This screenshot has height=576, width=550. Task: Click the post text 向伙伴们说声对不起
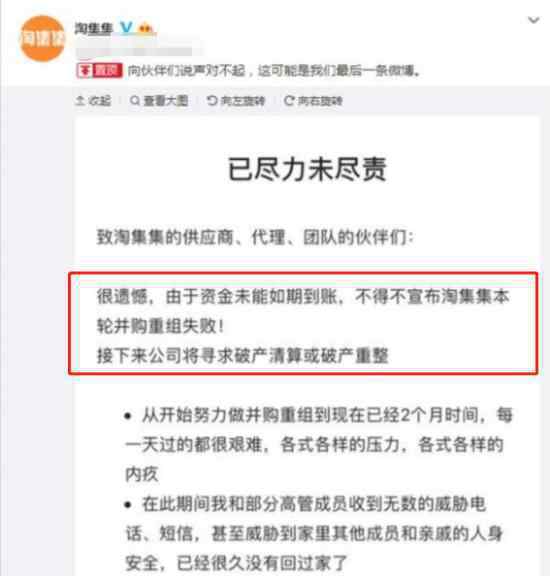(x=186, y=70)
